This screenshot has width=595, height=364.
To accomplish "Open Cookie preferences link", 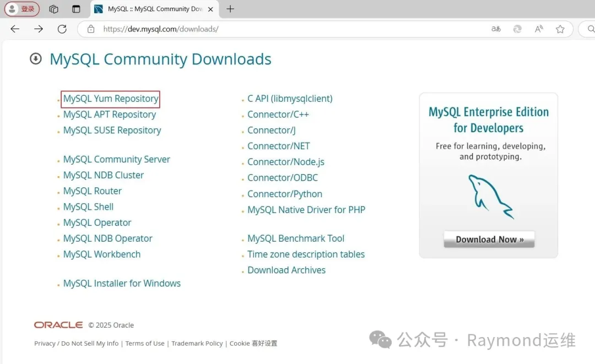I will point(253,343).
